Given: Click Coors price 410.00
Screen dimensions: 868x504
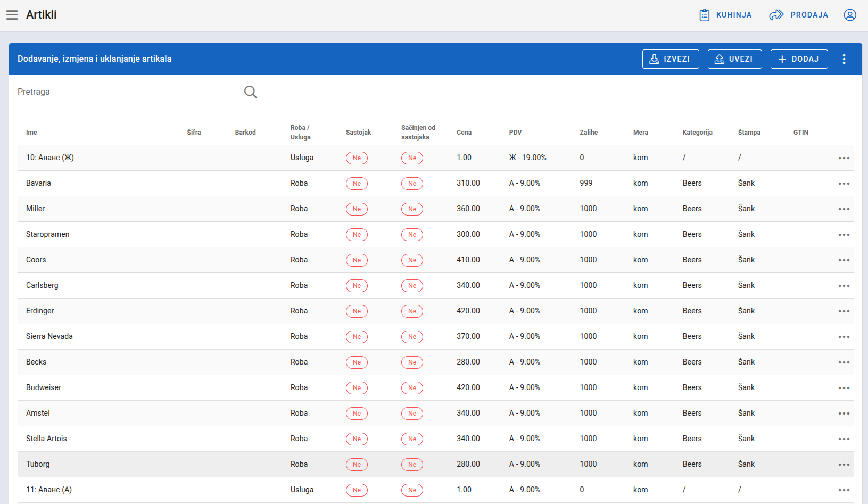Looking at the screenshot, I should 468,260.
